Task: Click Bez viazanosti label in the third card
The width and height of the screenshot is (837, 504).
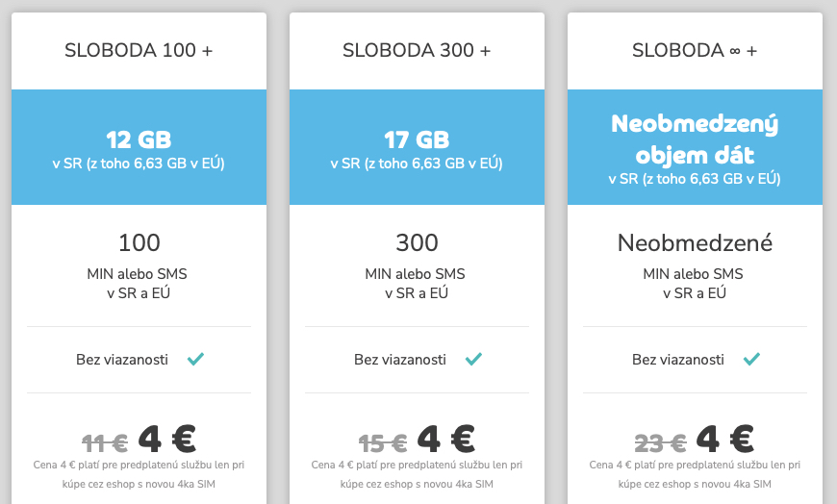Action: (678, 360)
